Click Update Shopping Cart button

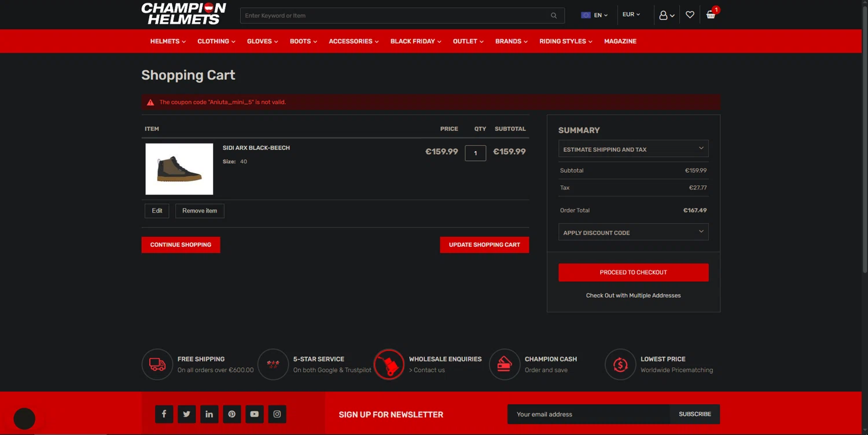coord(484,245)
